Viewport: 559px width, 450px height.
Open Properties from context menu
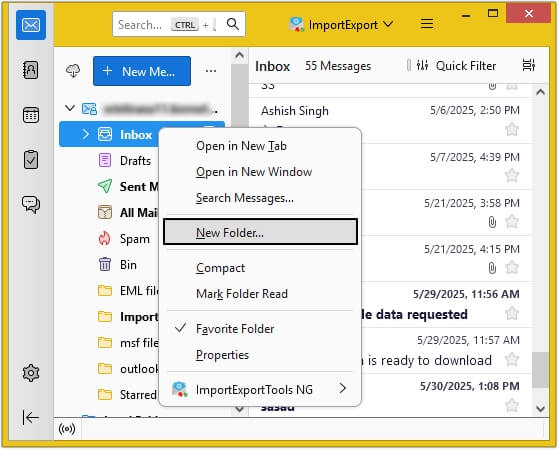(x=260, y=354)
